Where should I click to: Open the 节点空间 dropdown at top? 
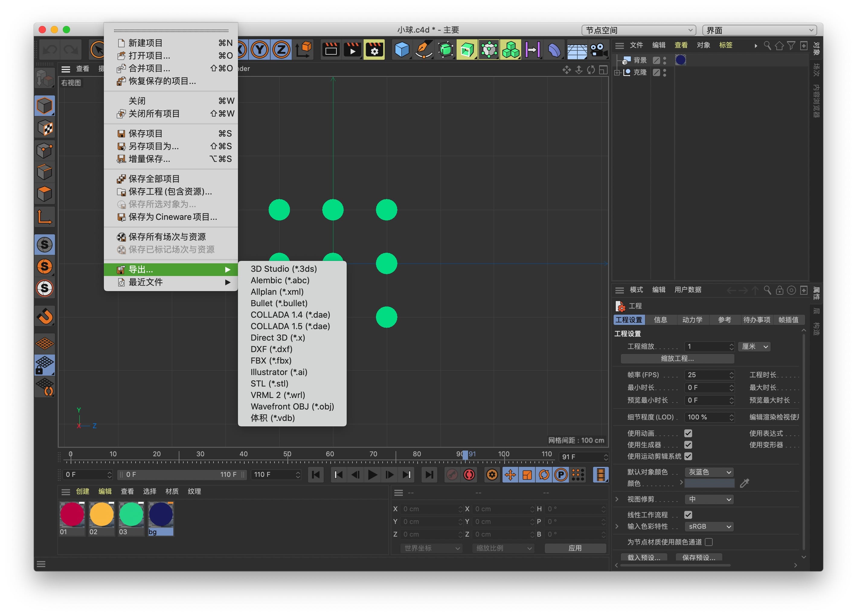[x=639, y=30]
